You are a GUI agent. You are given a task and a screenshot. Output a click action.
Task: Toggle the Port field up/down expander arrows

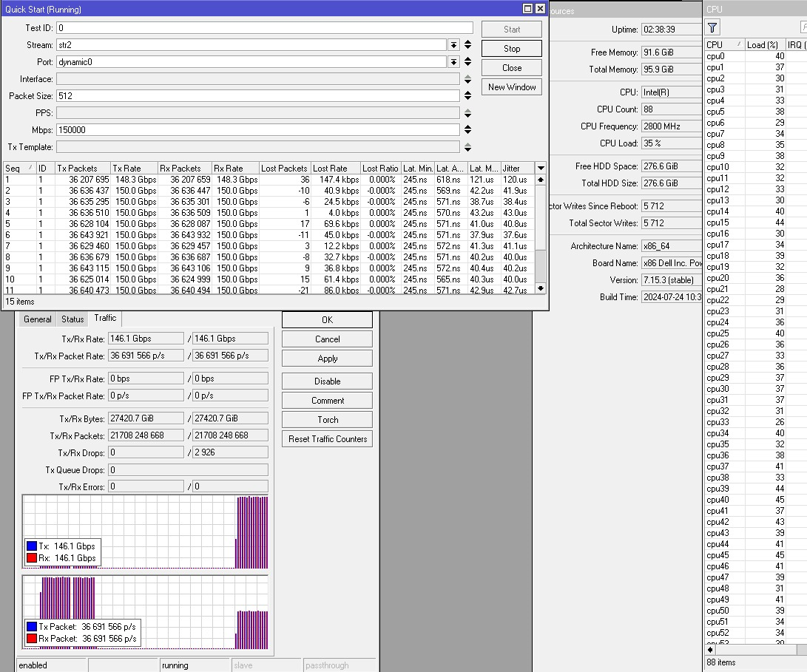(x=467, y=62)
